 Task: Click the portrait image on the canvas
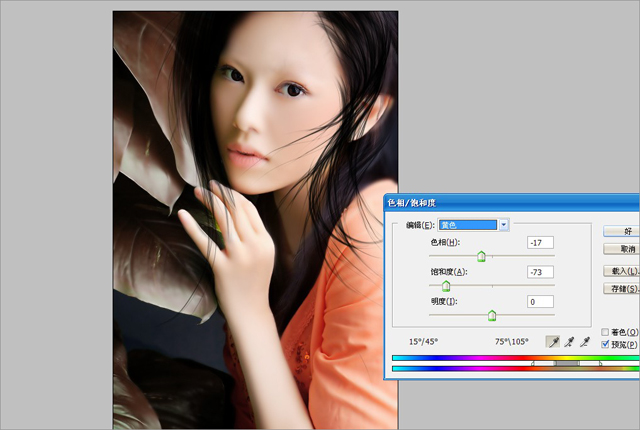coord(255,219)
